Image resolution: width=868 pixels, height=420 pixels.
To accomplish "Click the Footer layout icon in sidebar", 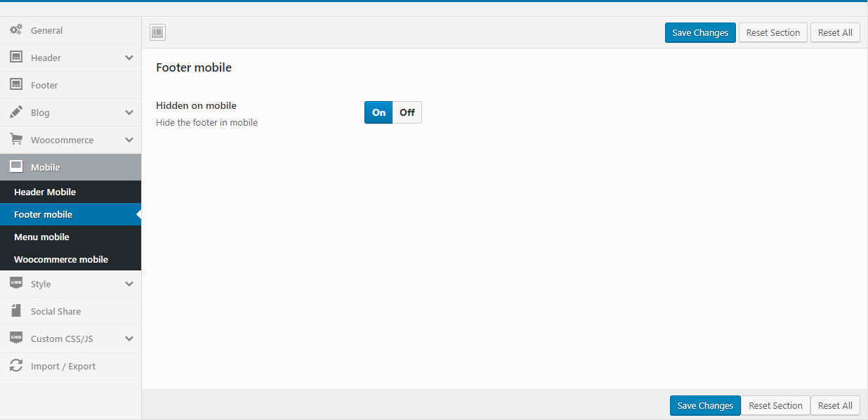I will [x=15, y=85].
